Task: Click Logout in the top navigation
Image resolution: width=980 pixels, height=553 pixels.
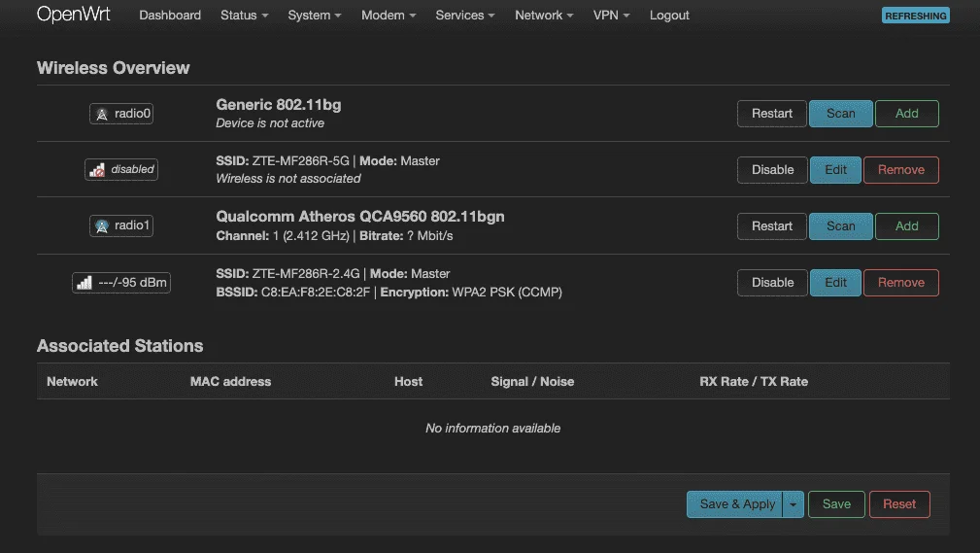Action: (669, 15)
